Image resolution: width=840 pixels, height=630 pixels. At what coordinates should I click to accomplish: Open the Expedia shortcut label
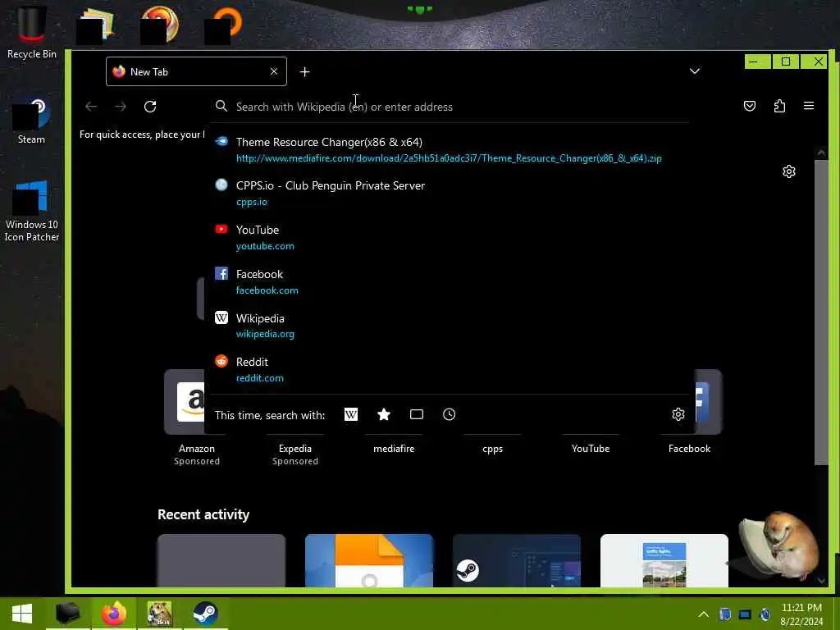coord(295,449)
